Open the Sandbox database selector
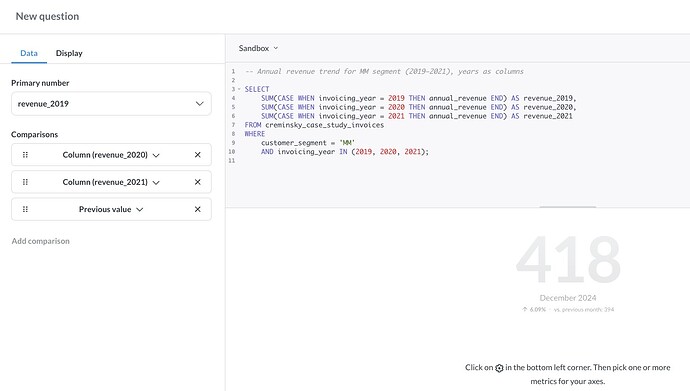690x391 pixels. click(258, 48)
